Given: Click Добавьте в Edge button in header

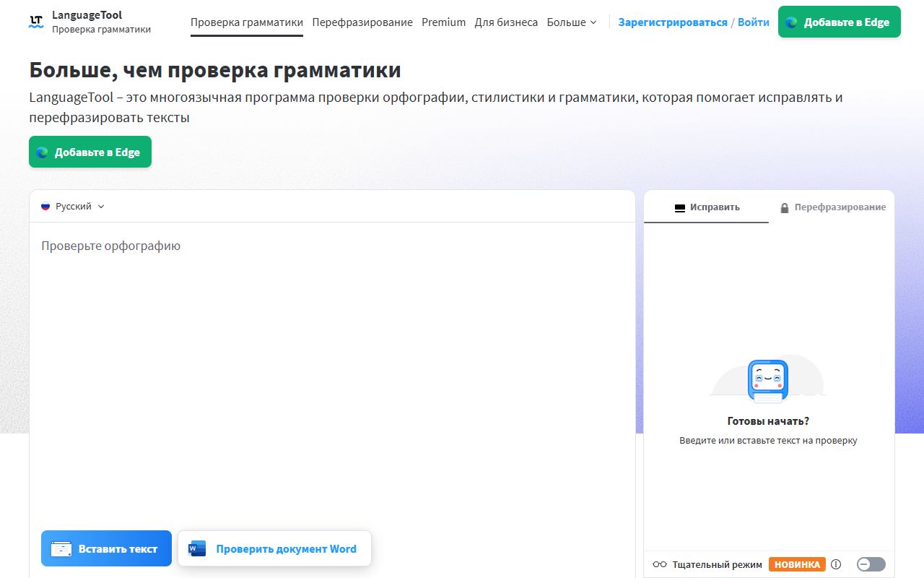Looking at the screenshot, I should [x=840, y=22].
